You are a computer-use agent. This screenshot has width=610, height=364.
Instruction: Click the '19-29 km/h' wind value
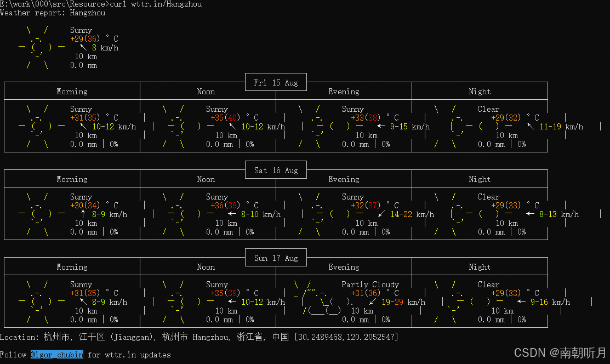[x=403, y=302]
